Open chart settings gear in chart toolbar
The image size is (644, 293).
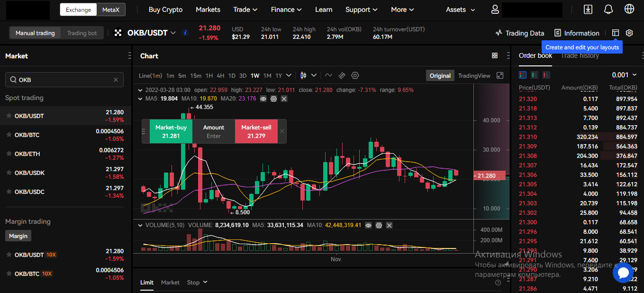coord(355,75)
